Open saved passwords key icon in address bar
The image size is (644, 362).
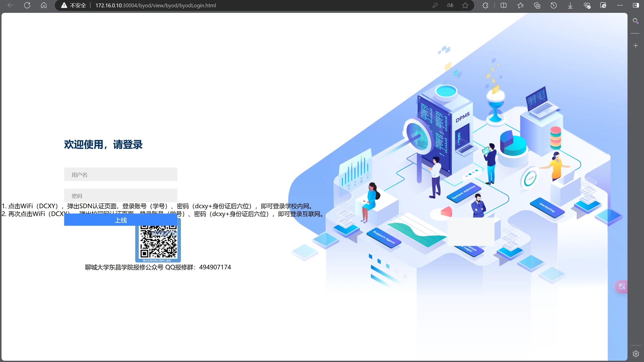[x=435, y=5]
